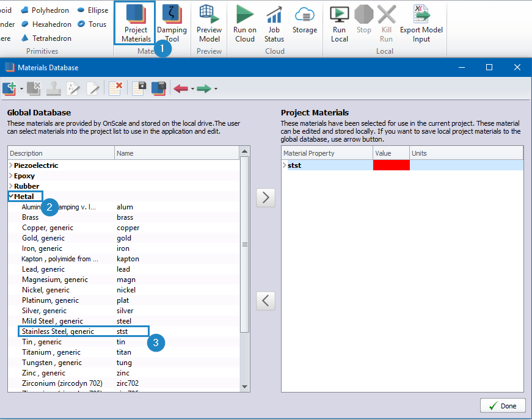The width and height of the screenshot is (532, 420).
Task: Open cloud Storage
Action: point(305,20)
